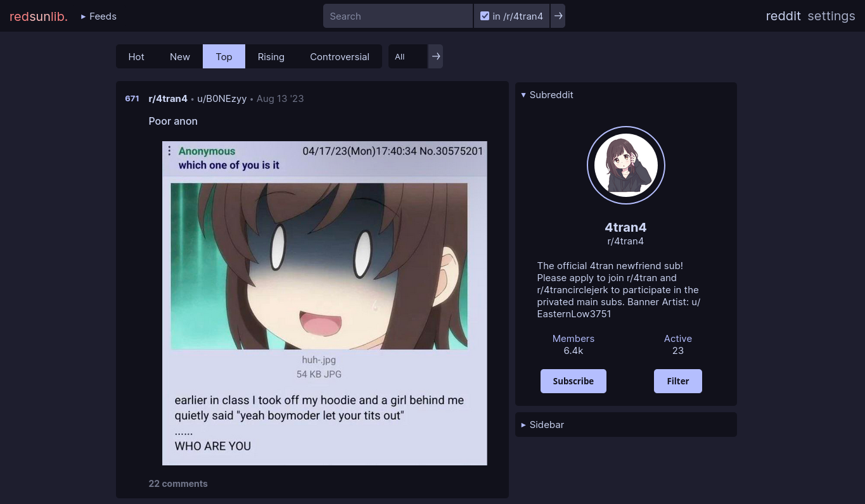Open r/4tran4 link in post header
Screen dimensions: 865x504
click(x=168, y=99)
